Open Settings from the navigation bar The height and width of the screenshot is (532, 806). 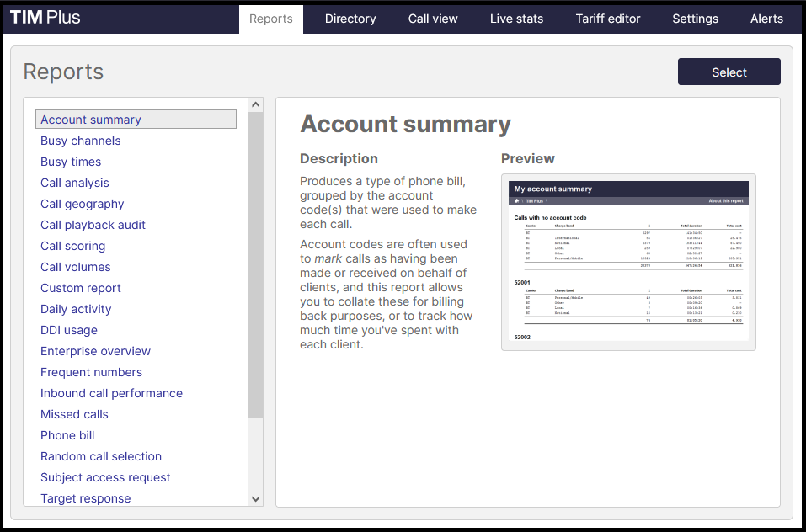click(x=695, y=19)
